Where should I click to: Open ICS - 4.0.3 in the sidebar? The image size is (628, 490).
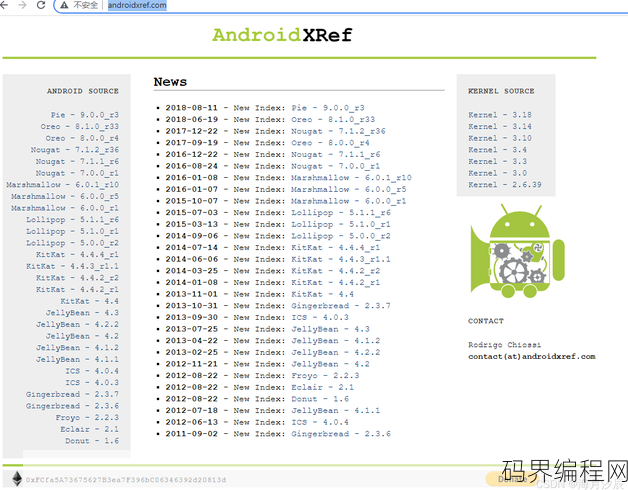click(x=92, y=382)
